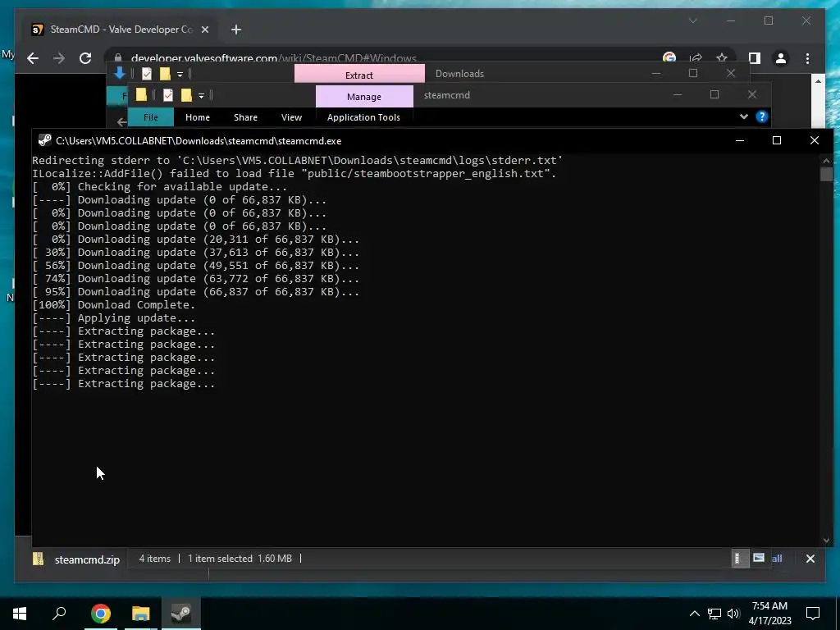The height and width of the screenshot is (630, 840).
Task: Open the View ribbon tab
Action: click(291, 117)
